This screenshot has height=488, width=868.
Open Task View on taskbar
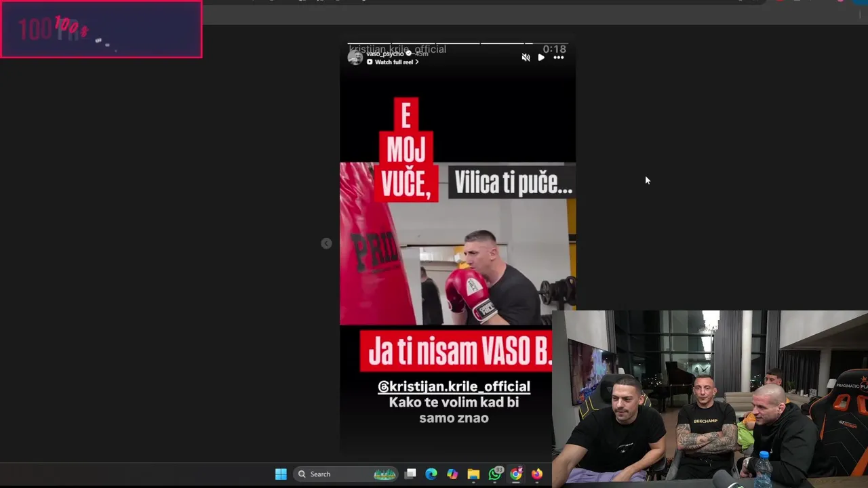click(410, 474)
